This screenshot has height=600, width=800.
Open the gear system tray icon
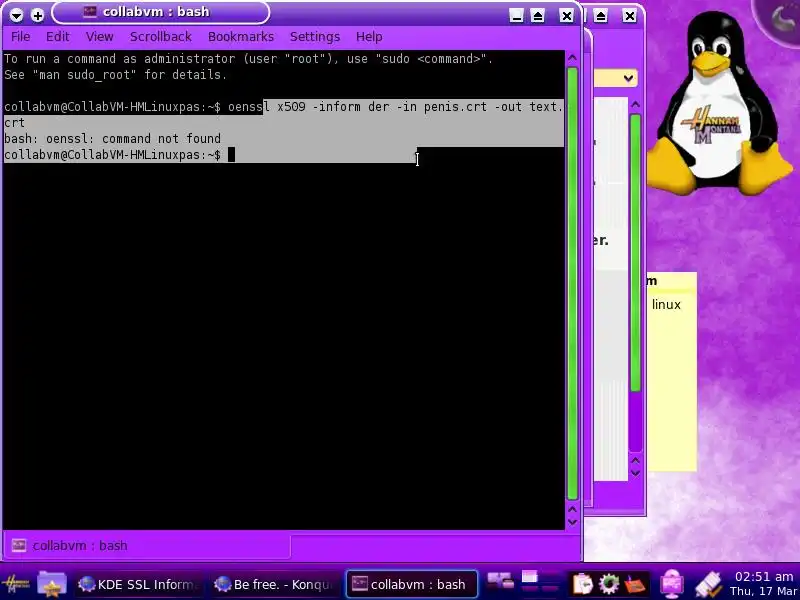click(609, 584)
